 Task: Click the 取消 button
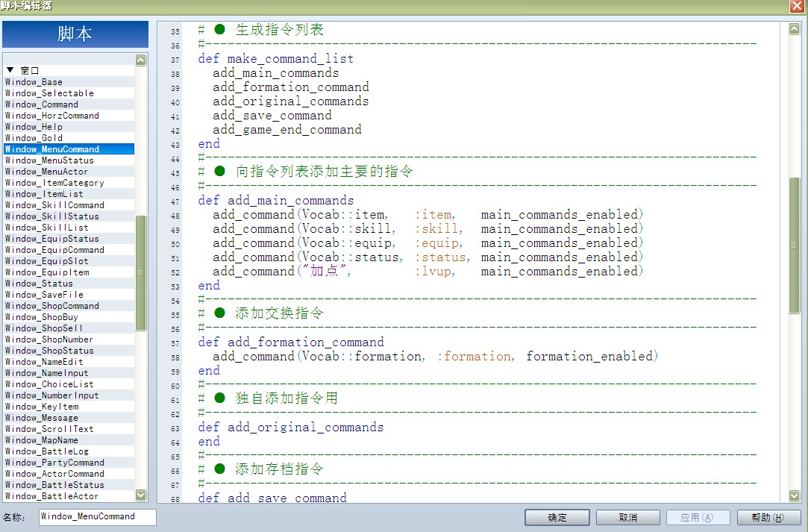coord(627,517)
